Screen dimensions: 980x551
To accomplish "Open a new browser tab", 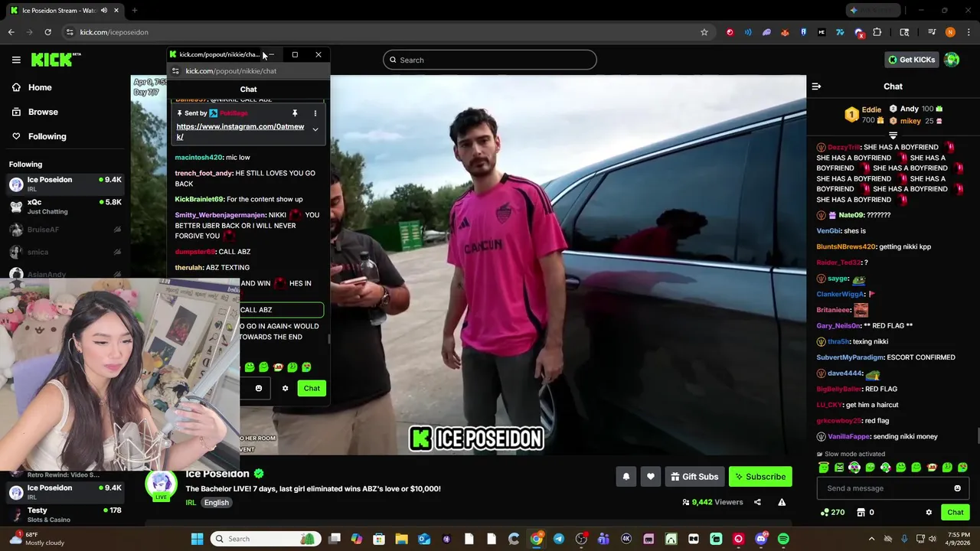I will click(x=134, y=11).
